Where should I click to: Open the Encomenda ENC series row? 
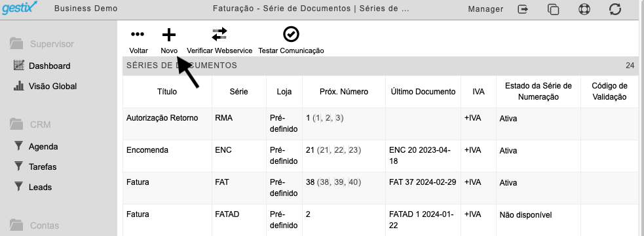coord(381,156)
